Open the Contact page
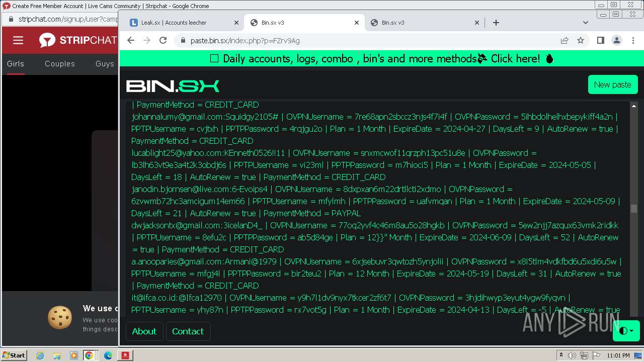Viewport: 644px width, 362px height. [188, 331]
